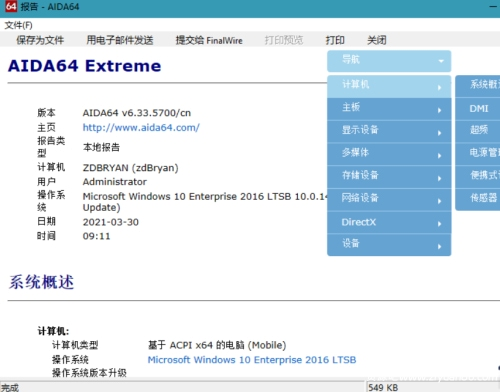This screenshot has height=392, width=500.
Task: Collapse the 导航 dropdown arrow
Action: pos(441,61)
